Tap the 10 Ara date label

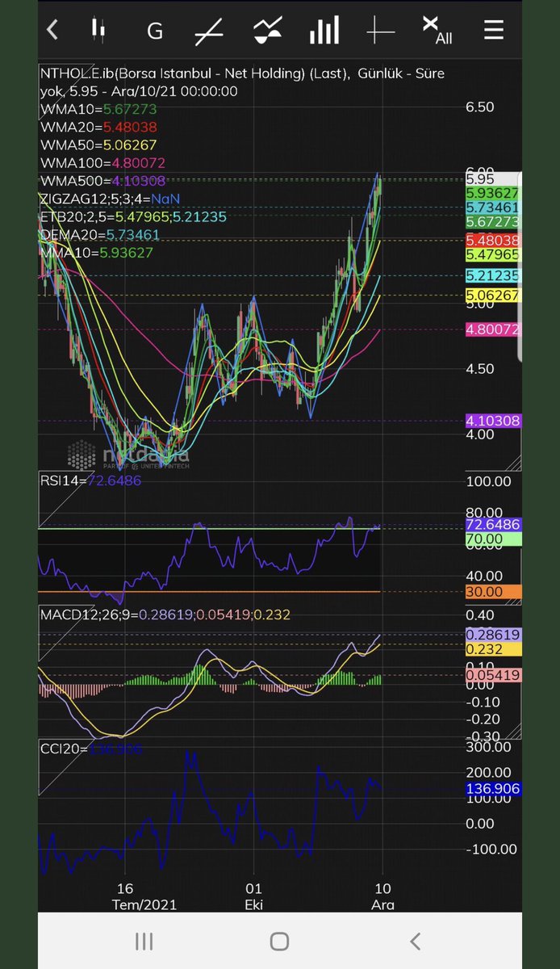pos(382,896)
